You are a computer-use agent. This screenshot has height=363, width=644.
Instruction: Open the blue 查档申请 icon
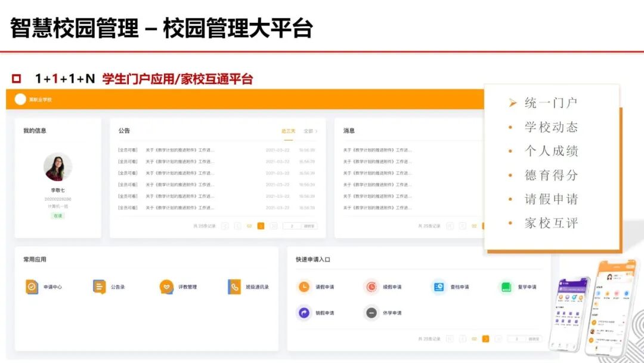[x=439, y=287]
